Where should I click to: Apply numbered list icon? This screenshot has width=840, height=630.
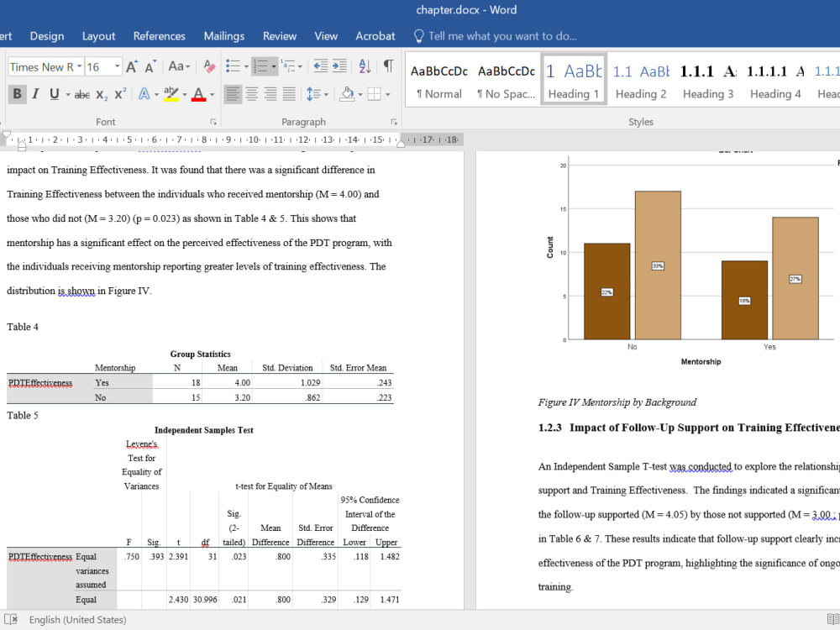click(261, 66)
